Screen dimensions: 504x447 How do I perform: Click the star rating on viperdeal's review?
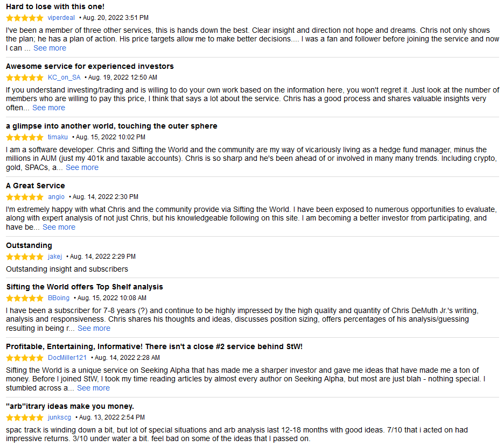(25, 18)
